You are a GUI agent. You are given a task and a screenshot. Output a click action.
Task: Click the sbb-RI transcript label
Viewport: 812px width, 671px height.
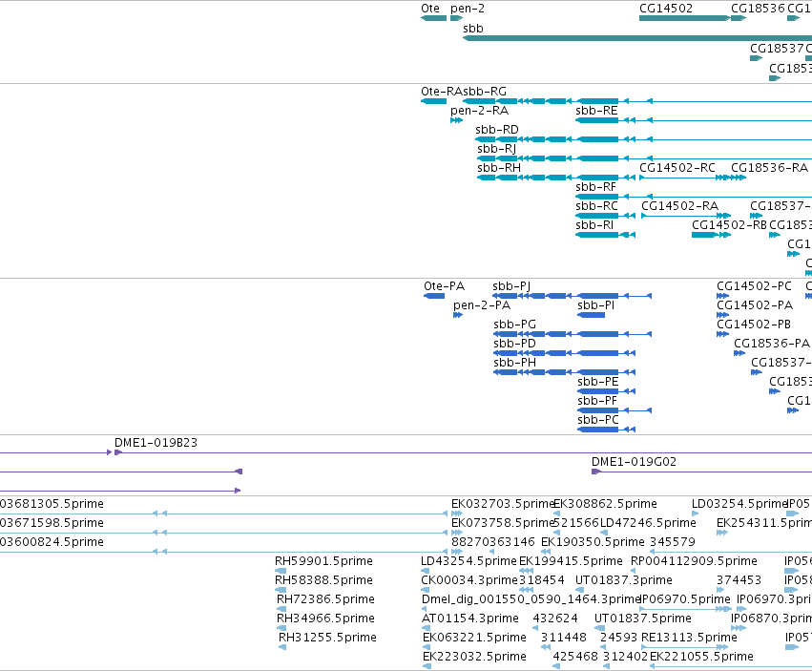point(594,225)
